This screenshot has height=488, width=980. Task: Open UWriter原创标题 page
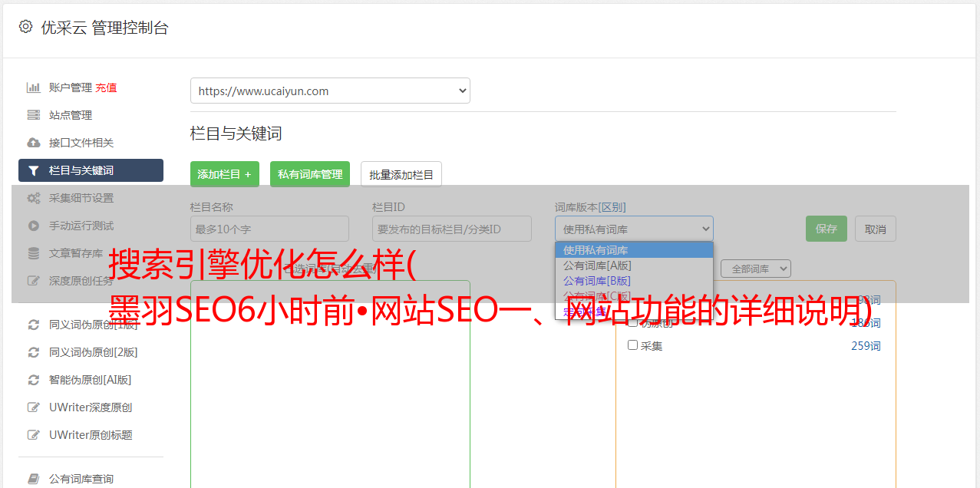click(91, 435)
